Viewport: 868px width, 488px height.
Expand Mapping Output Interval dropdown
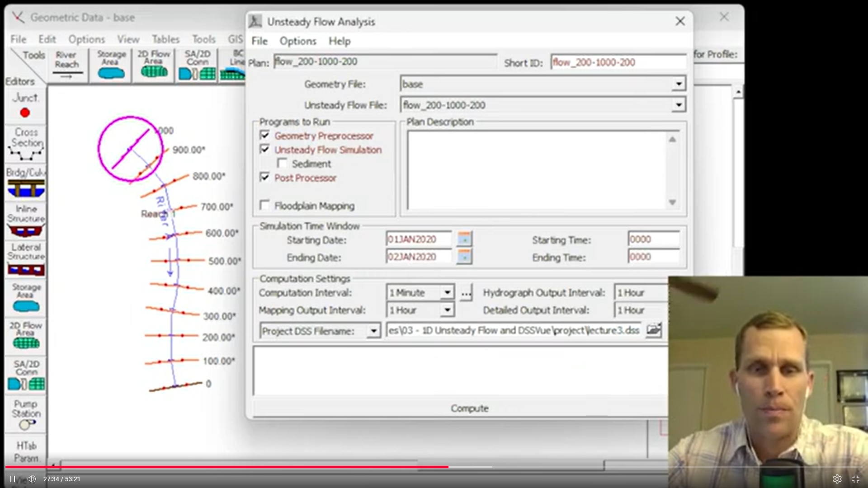tap(447, 310)
